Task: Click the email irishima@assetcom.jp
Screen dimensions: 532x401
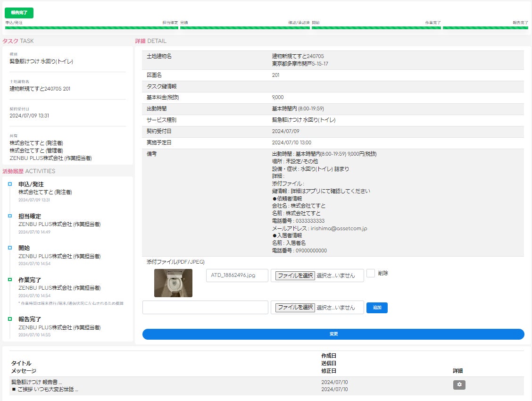Action: (x=339, y=228)
